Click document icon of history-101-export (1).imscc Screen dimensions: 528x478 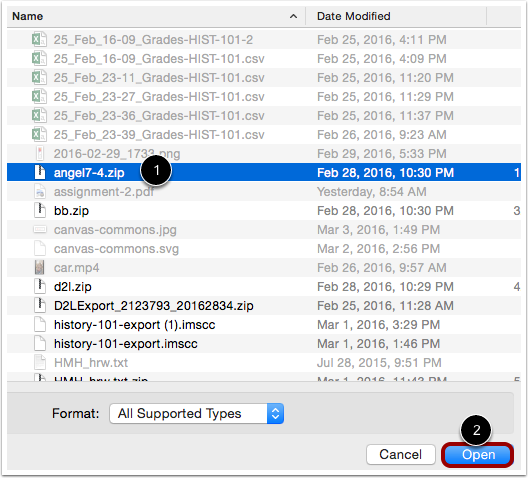point(40,324)
